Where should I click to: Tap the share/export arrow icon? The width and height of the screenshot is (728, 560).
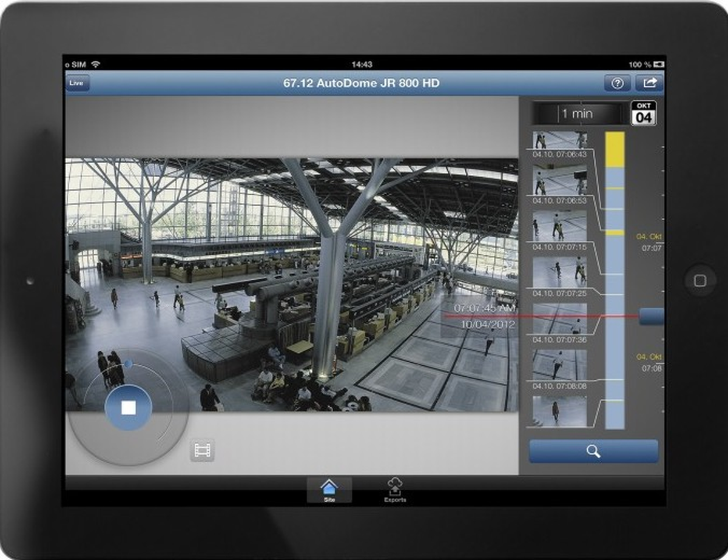pos(649,84)
